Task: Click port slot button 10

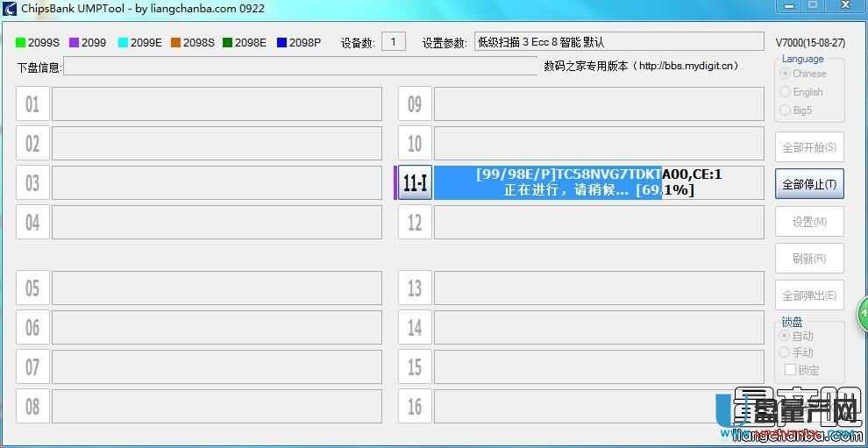Action: click(415, 144)
